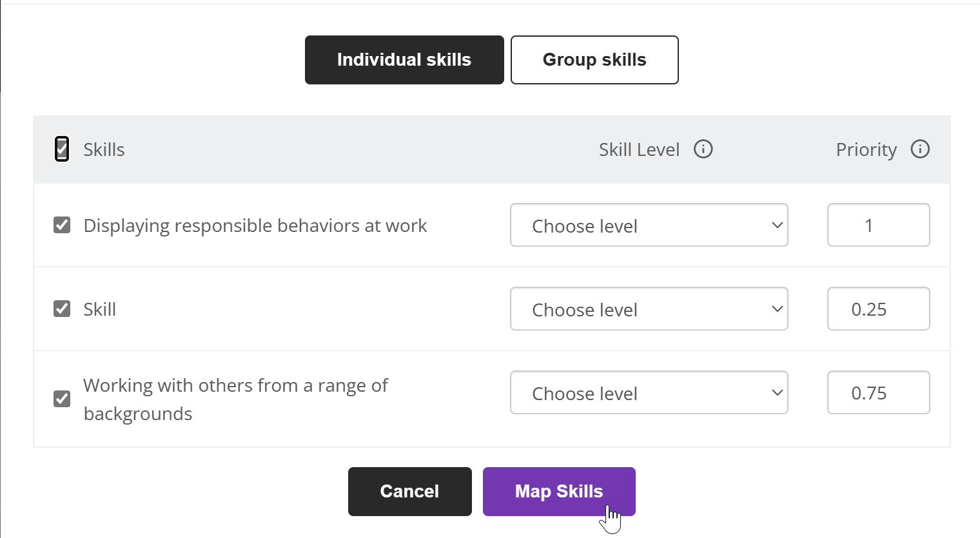Click the 'Skill Level' column header text
Screen dimensions: 980x538
[x=639, y=149]
